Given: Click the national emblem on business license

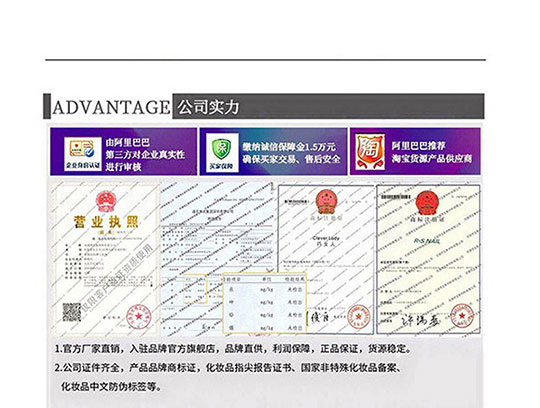Looking at the screenshot, I should (106, 201).
